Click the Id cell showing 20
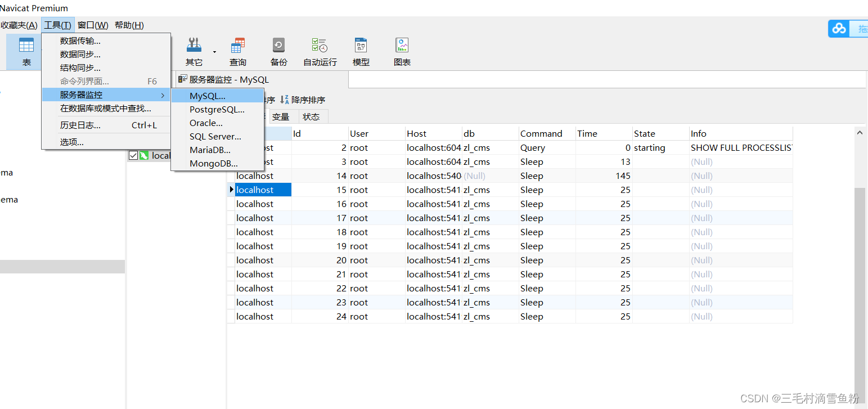Screen dimensions: 868x409 (x=320, y=260)
